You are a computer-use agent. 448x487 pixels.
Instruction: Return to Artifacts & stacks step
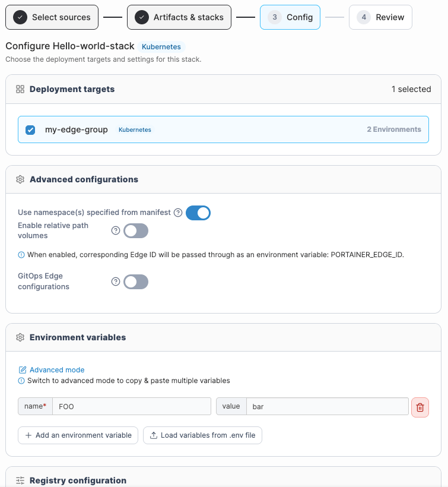179,17
